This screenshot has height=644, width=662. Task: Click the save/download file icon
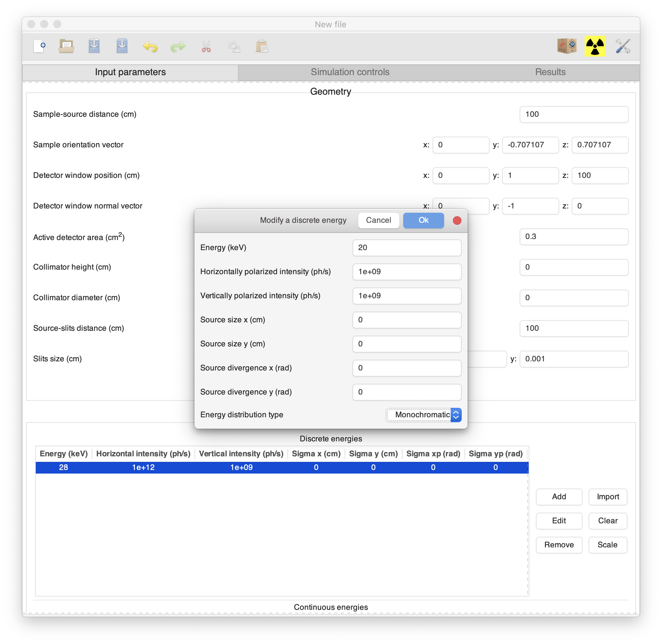tap(95, 46)
